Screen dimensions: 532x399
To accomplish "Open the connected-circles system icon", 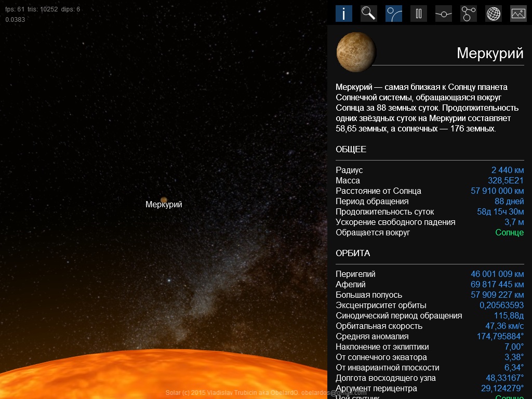I will (469, 14).
